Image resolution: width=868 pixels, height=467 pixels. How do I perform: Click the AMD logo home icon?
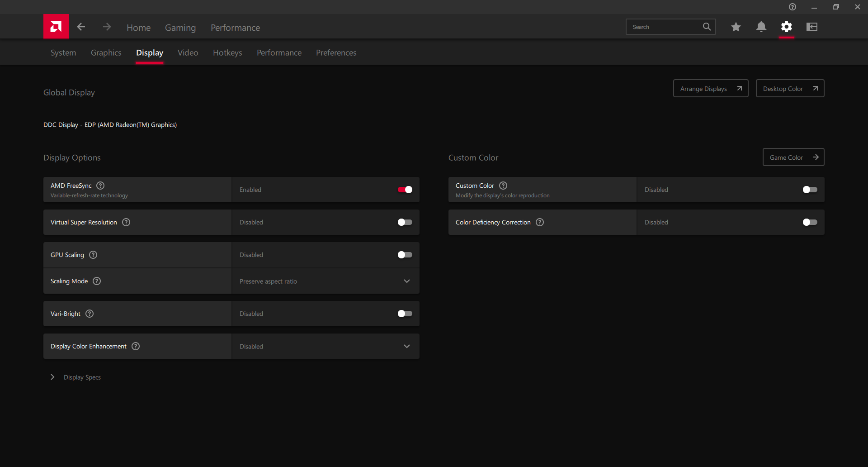point(56,27)
